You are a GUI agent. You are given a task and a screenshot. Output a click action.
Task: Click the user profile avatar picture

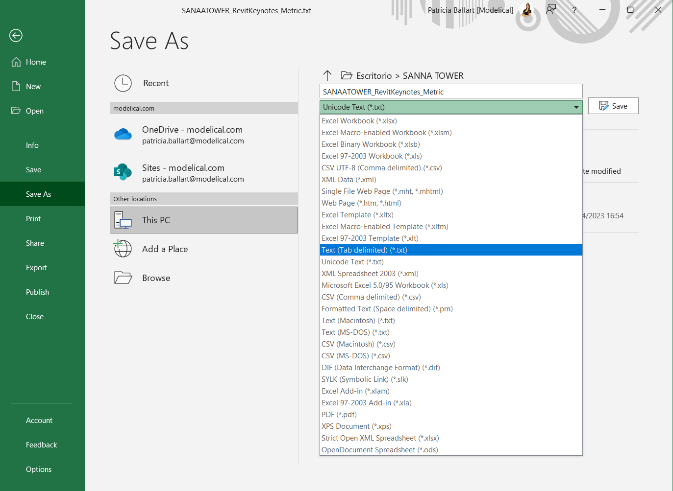tap(527, 10)
